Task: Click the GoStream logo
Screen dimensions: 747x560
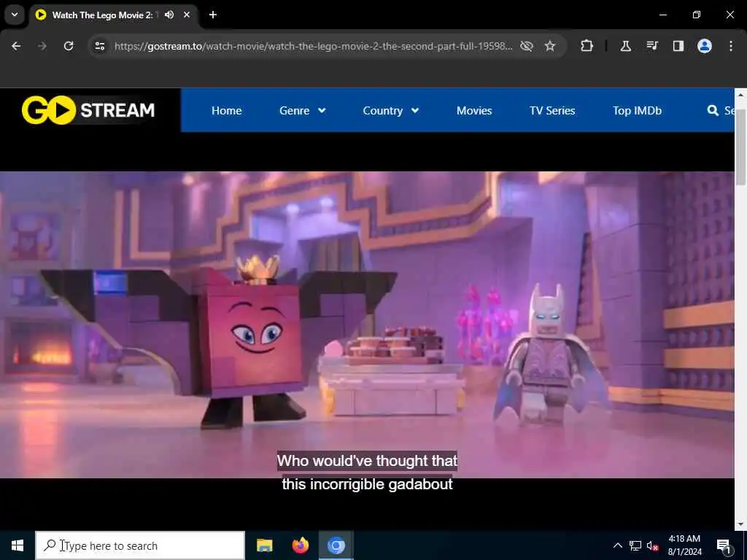Action: click(88, 110)
